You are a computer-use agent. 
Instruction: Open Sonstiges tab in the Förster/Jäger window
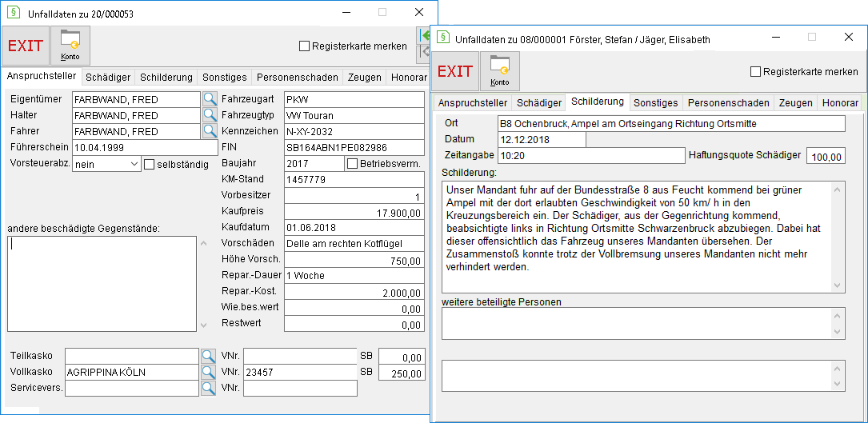coord(656,102)
